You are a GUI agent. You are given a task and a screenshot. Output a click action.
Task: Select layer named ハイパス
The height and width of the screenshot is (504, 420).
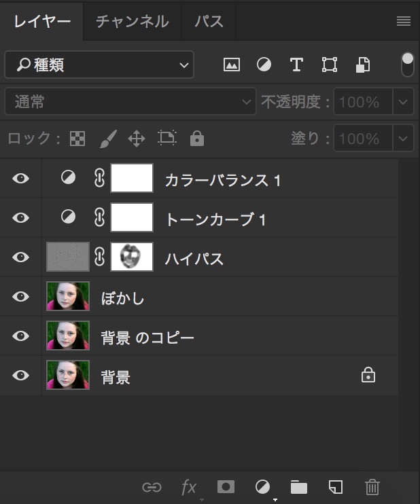pos(194,259)
